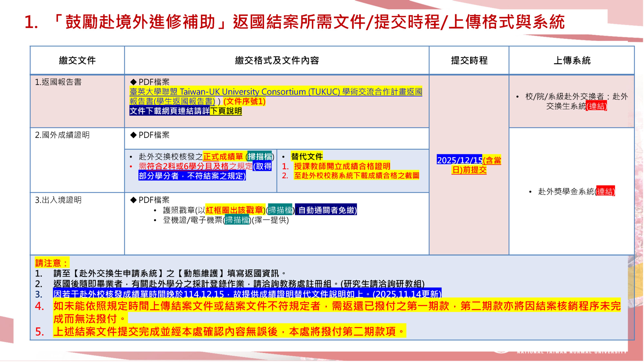Click 自動通關者免繳 dark label
The image size is (644, 362).
pos(327,210)
